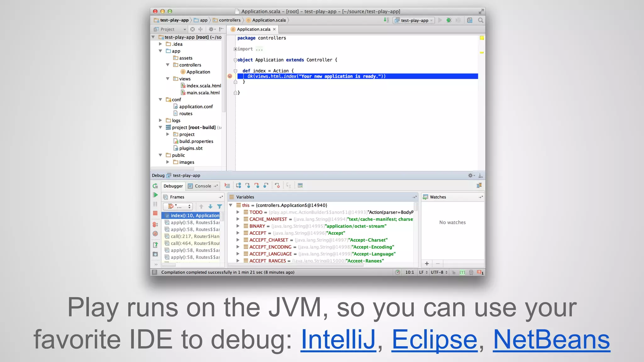Toggle Mute Breakpoints icon
Image resolution: width=644 pixels, height=362 pixels.
pyautogui.click(x=155, y=234)
